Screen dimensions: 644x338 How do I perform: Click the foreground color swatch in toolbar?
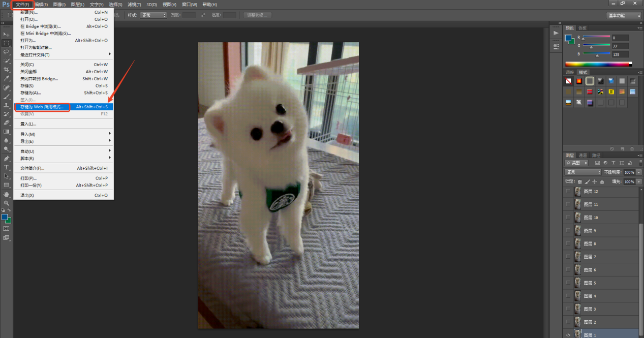[x=5, y=217]
